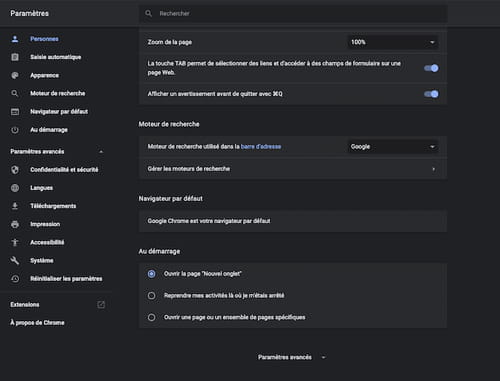Click the Système wrench icon
The height and width of the screenshot is (381, 500).
15,260
